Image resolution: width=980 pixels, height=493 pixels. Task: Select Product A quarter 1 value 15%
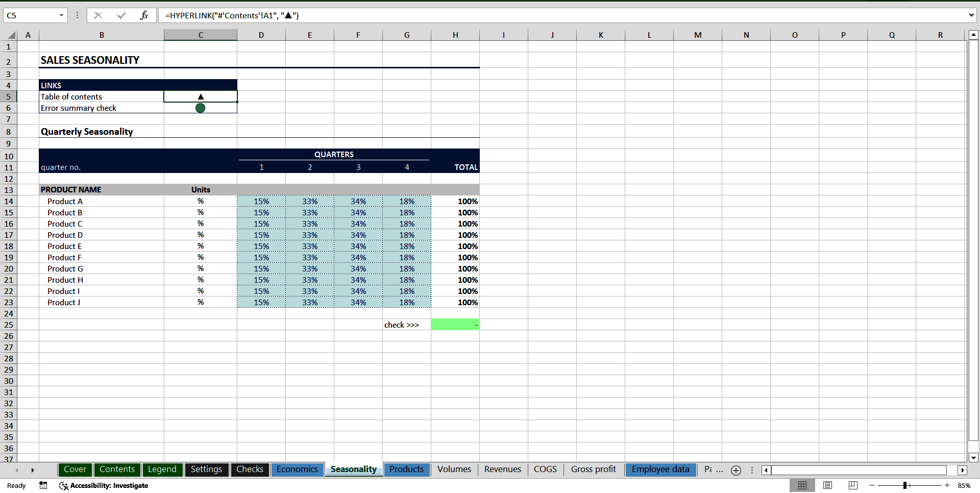click(x=261, y=201)
